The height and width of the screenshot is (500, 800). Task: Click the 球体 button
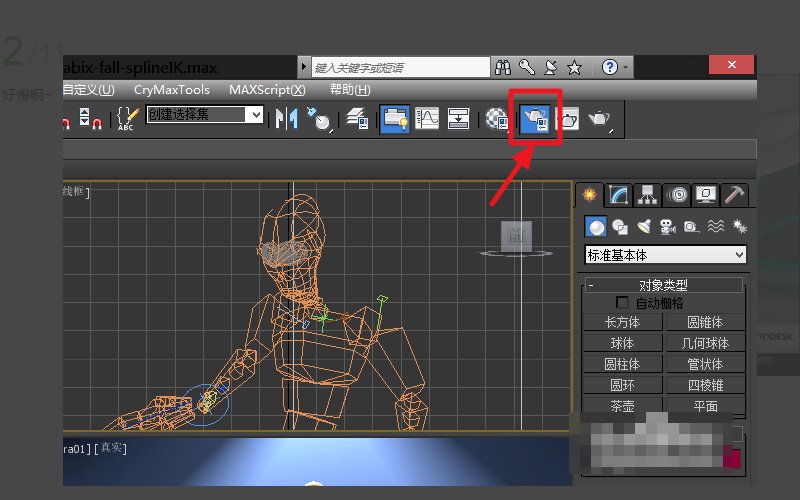[622, 343]
